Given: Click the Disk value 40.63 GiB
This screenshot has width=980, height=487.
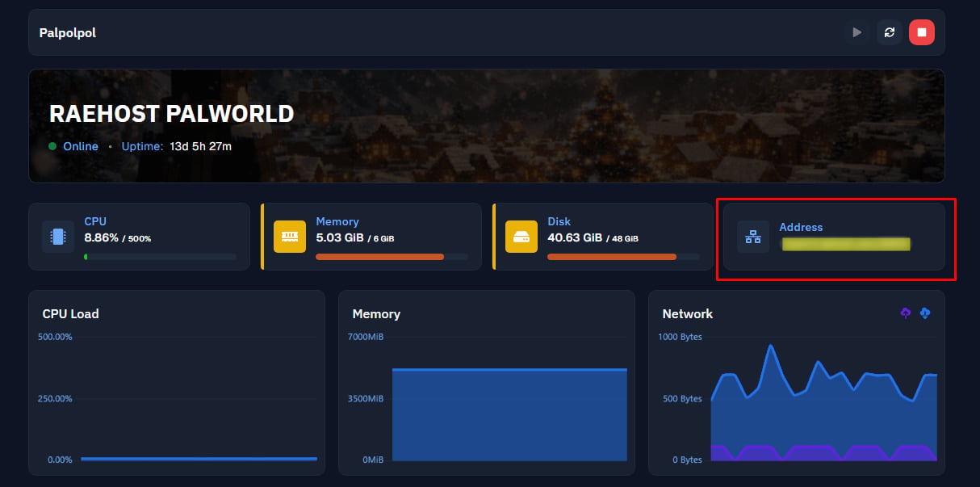Looking at the screenshot, I should (x=575, y=238).
